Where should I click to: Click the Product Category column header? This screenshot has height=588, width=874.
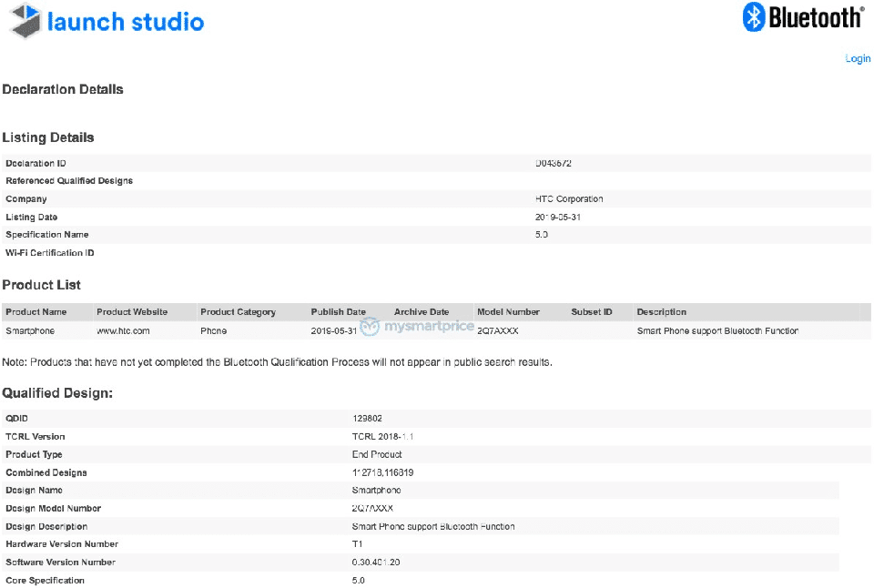pos(238,312)
